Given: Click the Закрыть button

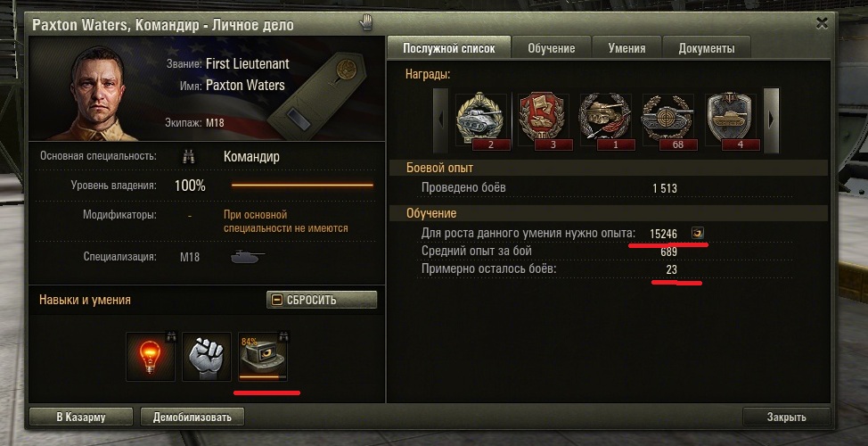Looking at the screenshot, I should click(x=786, y=417).
